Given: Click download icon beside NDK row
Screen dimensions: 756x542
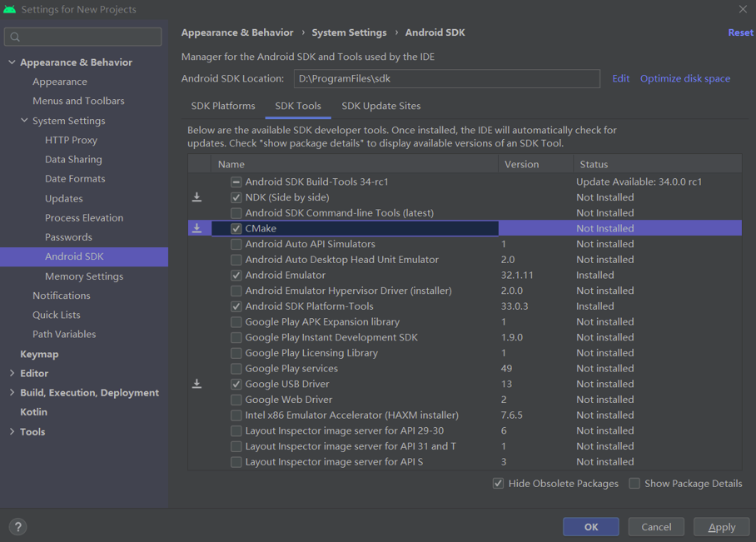Looking at the screenshot, I should coord(197,197).
